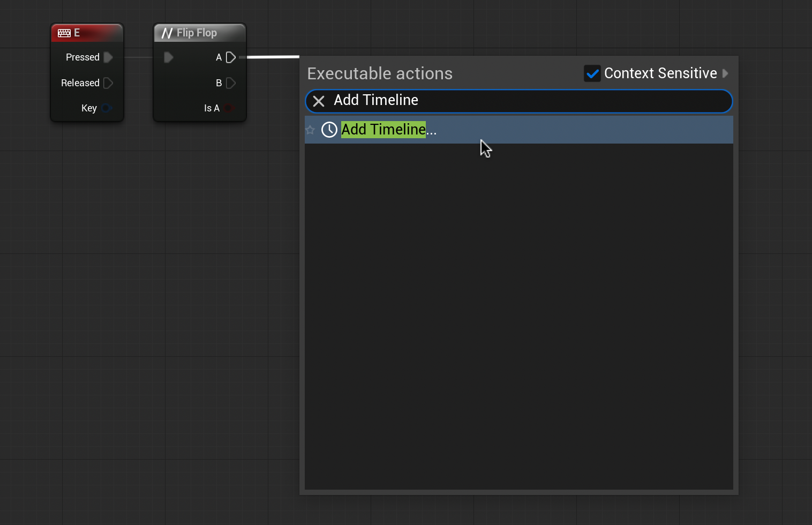Click the keyboard icon on the E node
812x525 pixels.
pos(64,33)
